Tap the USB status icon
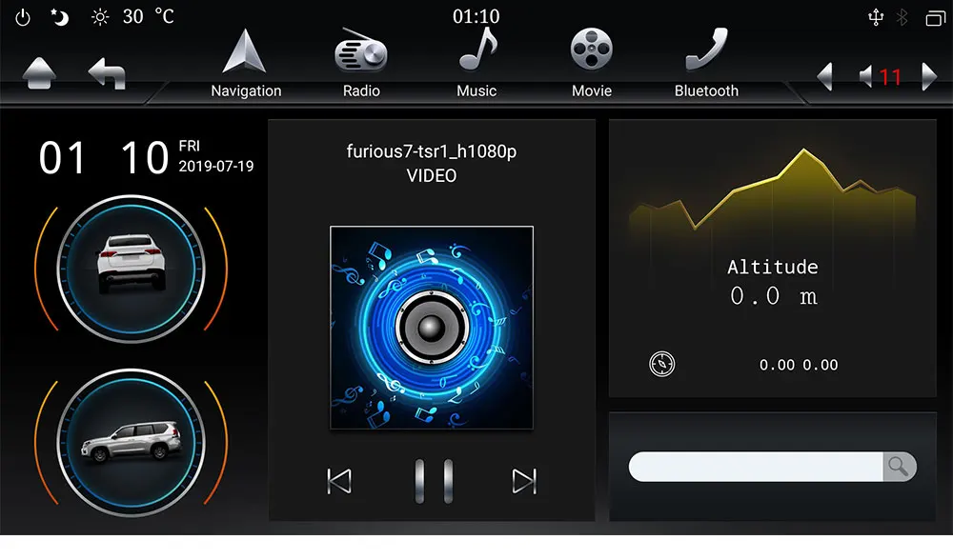953x560 pixels. [x=876, y=17]
